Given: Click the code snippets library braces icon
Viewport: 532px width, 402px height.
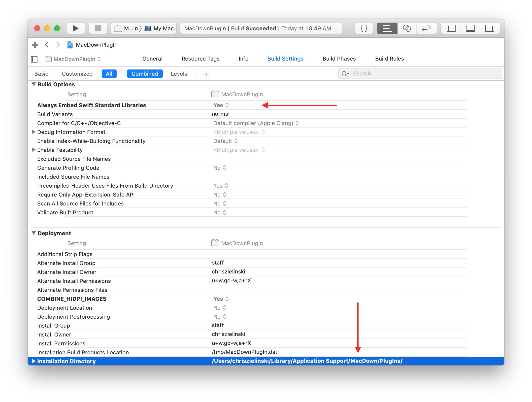Looking at the screenshot, I should tap(364, 28).
